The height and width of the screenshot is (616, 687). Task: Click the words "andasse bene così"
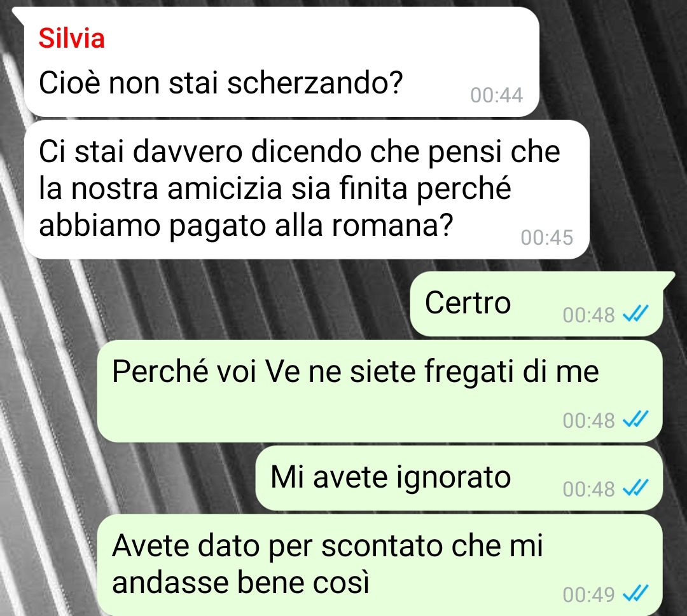click(x=241, y=583)
